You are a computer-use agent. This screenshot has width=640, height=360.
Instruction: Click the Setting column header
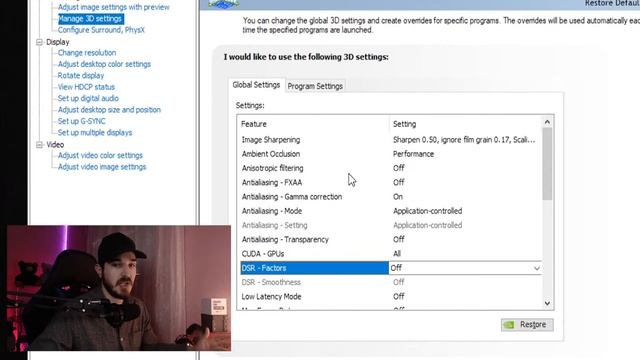404,124
